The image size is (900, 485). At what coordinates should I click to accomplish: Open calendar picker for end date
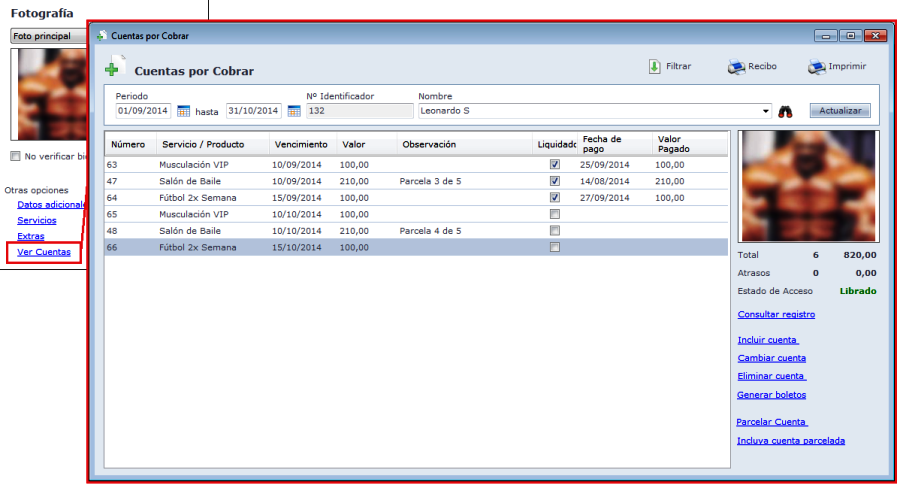pyautogui.click(x=294, y=111)
